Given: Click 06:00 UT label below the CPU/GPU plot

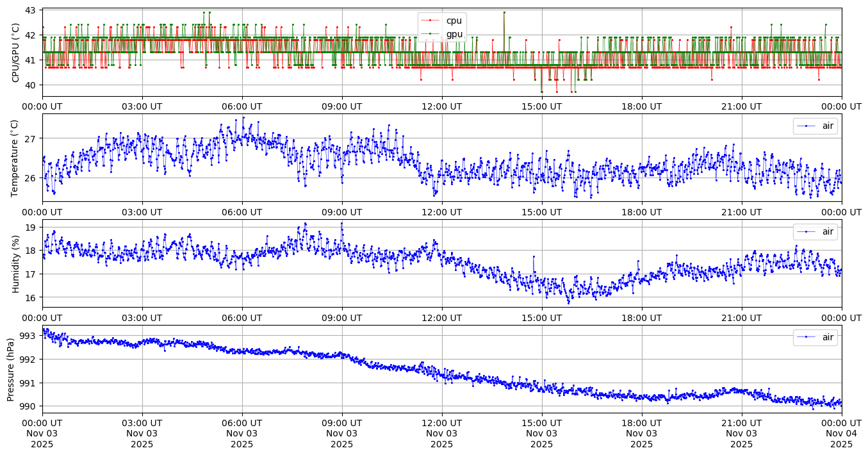Looking at the screenshot, I should click(x=242, y=106).
